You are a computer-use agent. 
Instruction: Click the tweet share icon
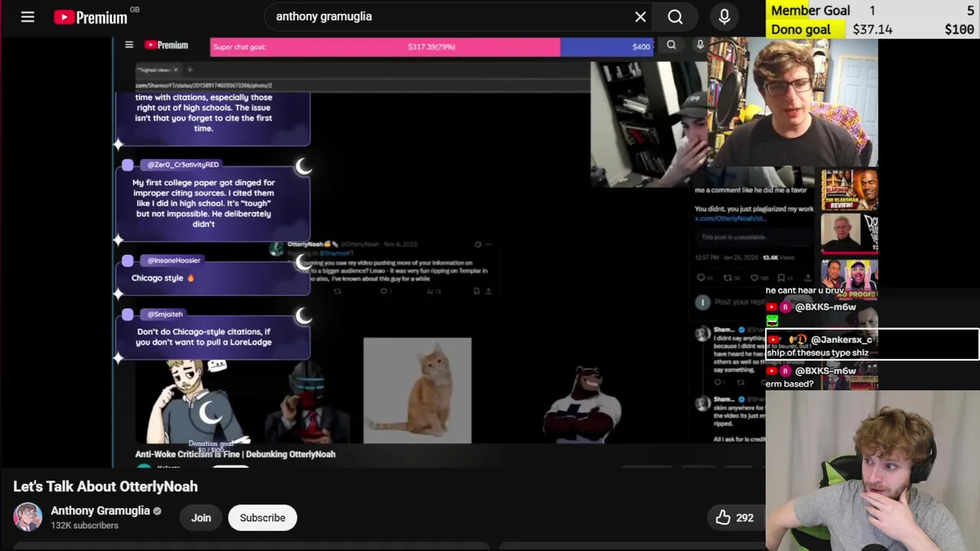click(x=808, y=278)
